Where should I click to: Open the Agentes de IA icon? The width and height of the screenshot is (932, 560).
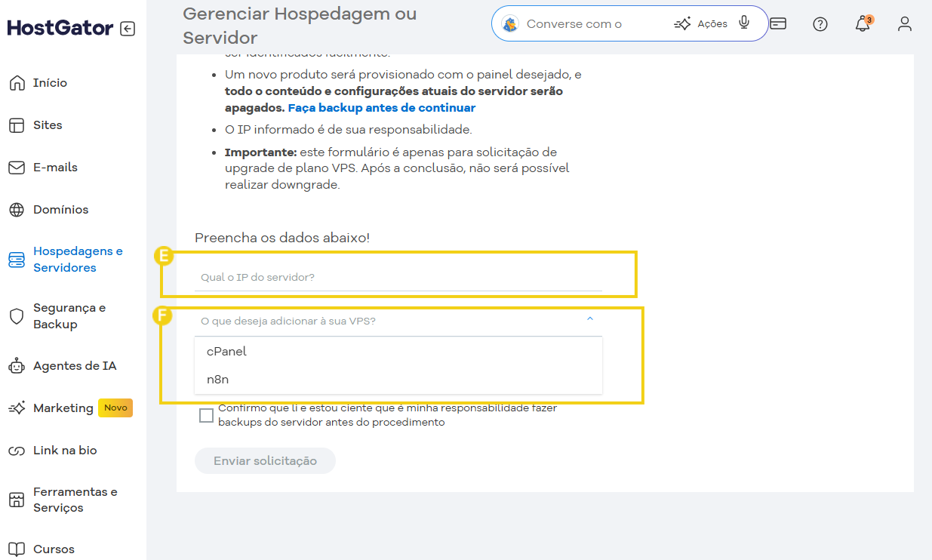(x=17, y=365)
